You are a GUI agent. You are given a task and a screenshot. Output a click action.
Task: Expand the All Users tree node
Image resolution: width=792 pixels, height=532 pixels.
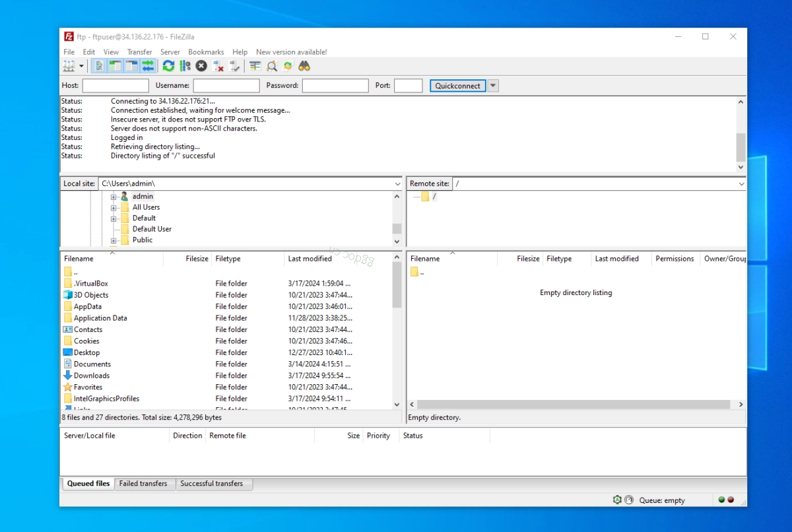click(114, 207)
